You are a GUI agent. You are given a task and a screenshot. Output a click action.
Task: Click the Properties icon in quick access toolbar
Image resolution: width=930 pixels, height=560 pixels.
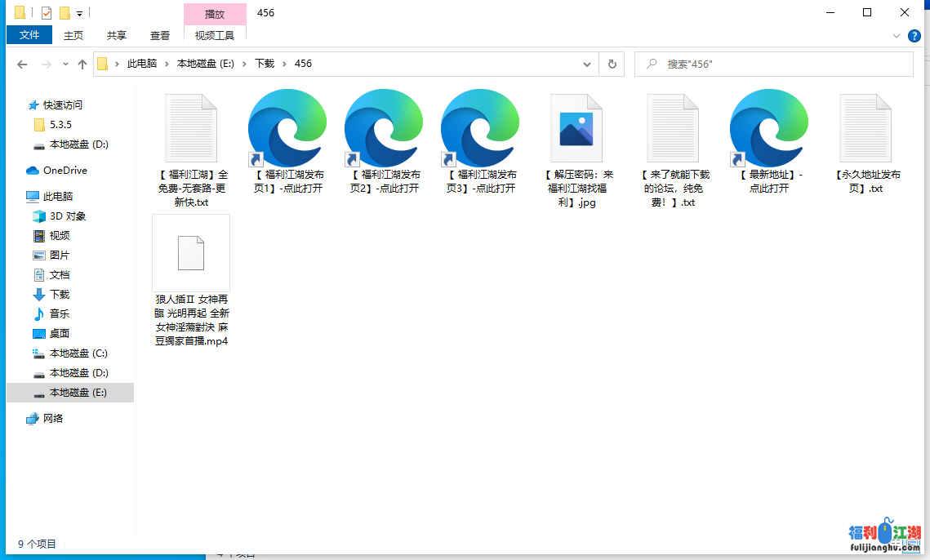coord(46,13)
